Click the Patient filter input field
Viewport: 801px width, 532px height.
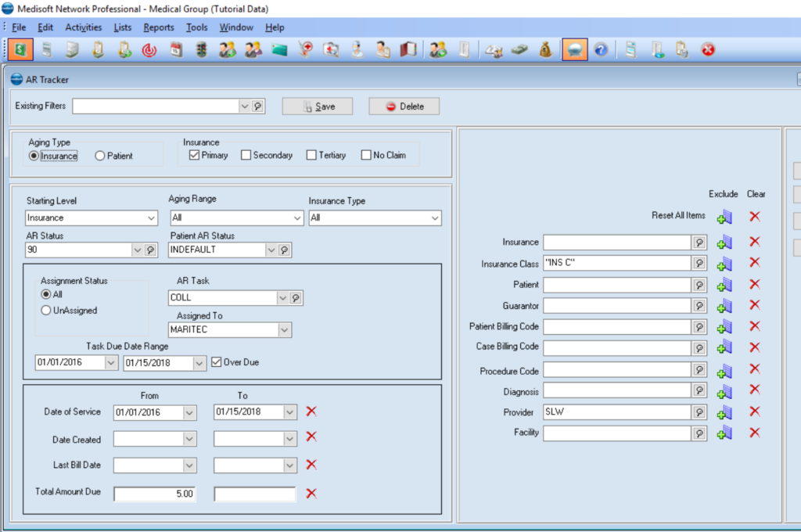[x=617, y=285]
